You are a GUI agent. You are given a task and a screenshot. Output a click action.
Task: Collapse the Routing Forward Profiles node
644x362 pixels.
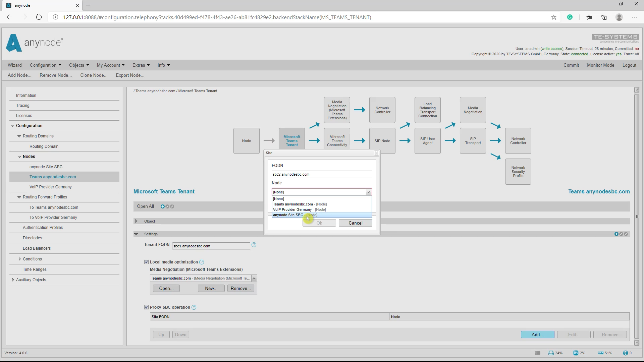[19, 197]
